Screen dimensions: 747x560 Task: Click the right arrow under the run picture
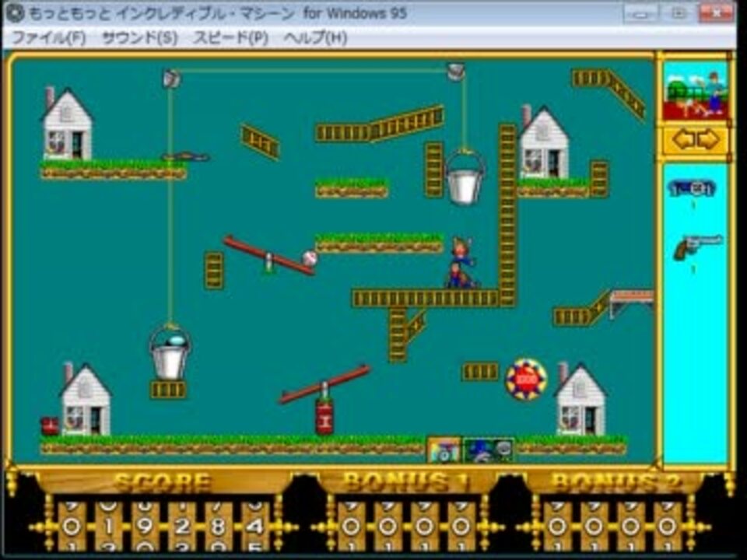click(708, 140)
